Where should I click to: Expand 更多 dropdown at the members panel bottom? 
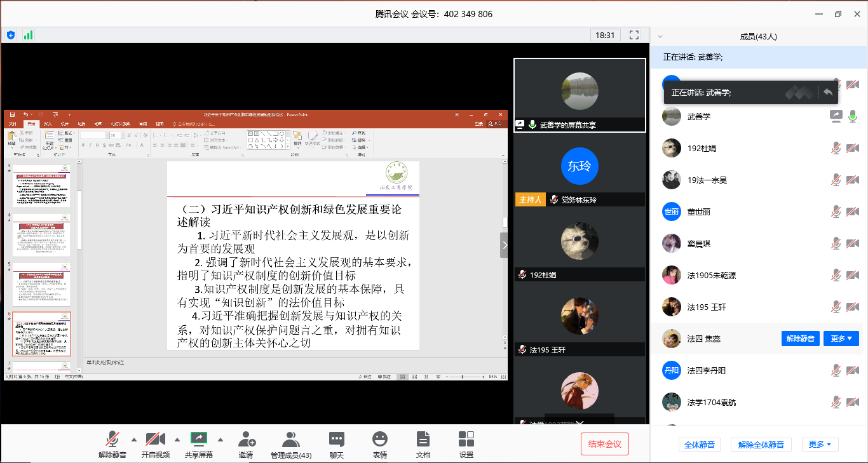(820, 445)
